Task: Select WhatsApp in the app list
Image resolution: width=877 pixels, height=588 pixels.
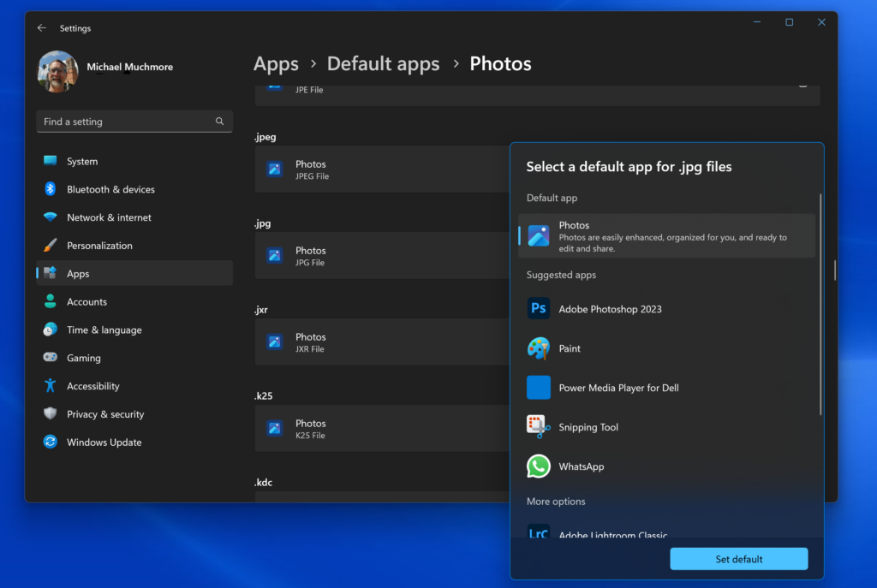Action: tap(581, 466)
